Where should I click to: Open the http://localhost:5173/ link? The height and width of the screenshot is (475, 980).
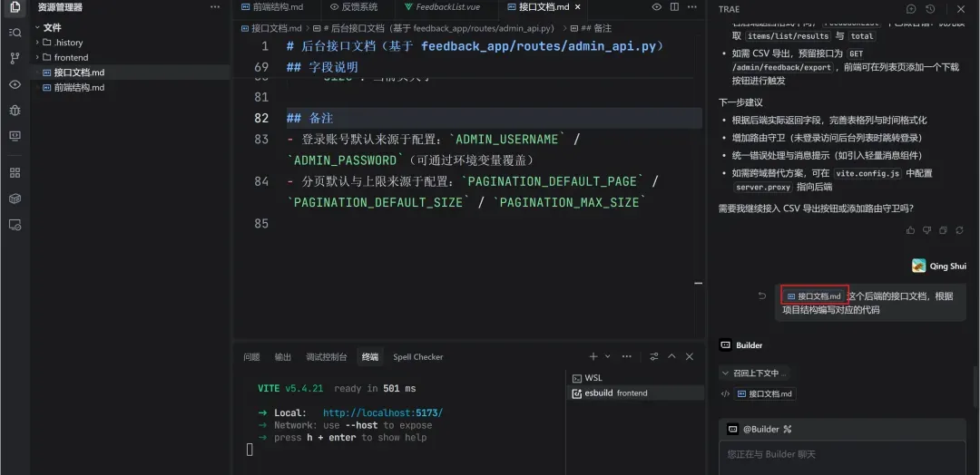point(382,413)
